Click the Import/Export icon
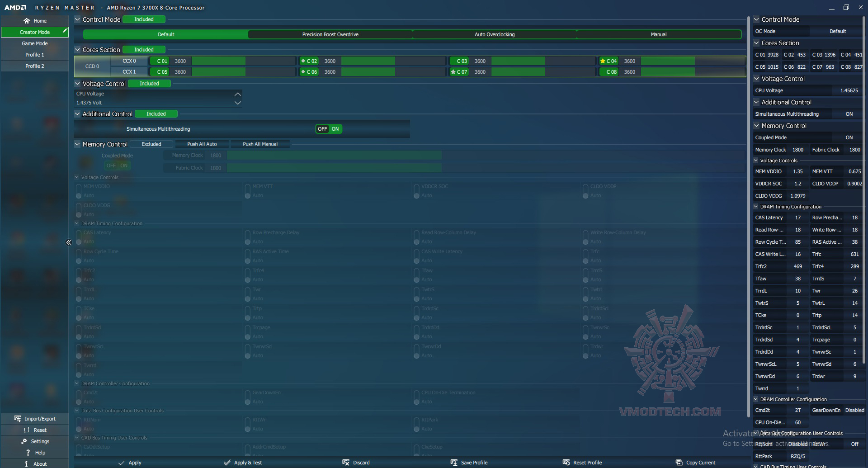 (18, 419)
